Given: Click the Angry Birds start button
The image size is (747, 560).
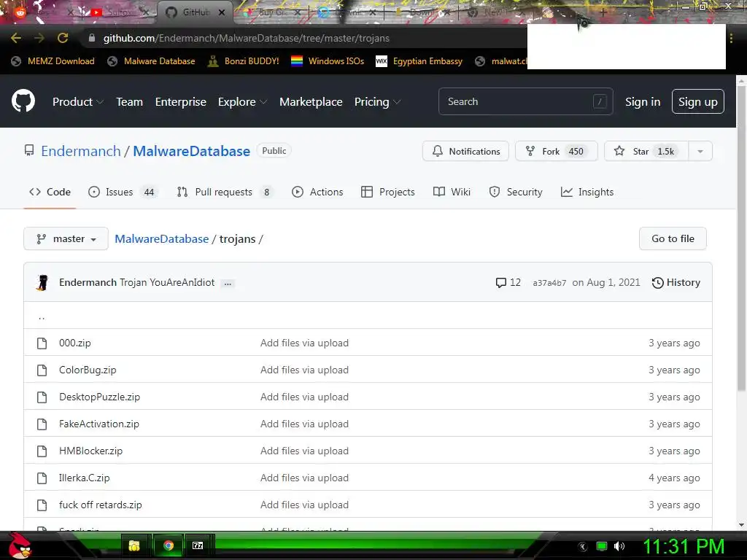Looking at the screenshot, I should click(x=19, y=545).
